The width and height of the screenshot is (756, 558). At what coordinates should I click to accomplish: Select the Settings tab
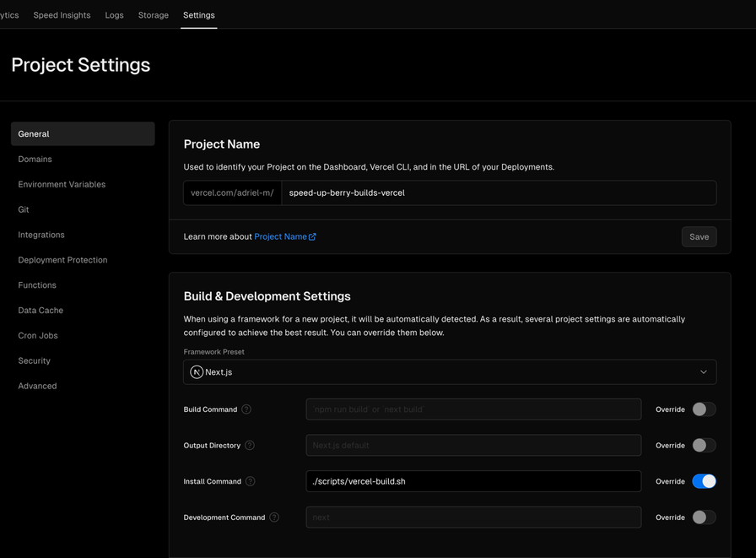[198, 15]
